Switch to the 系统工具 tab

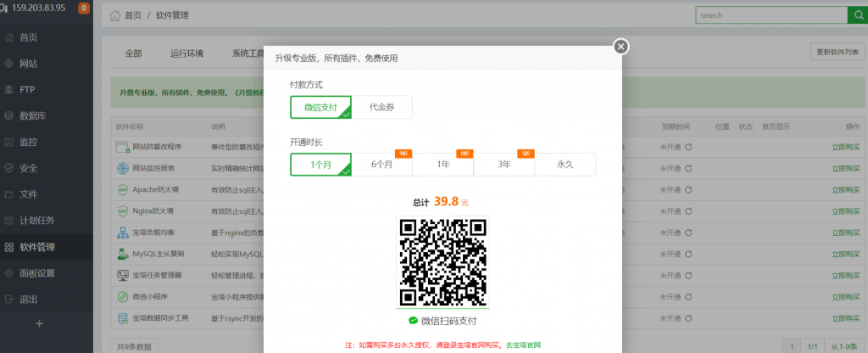[x=248, y=53]
